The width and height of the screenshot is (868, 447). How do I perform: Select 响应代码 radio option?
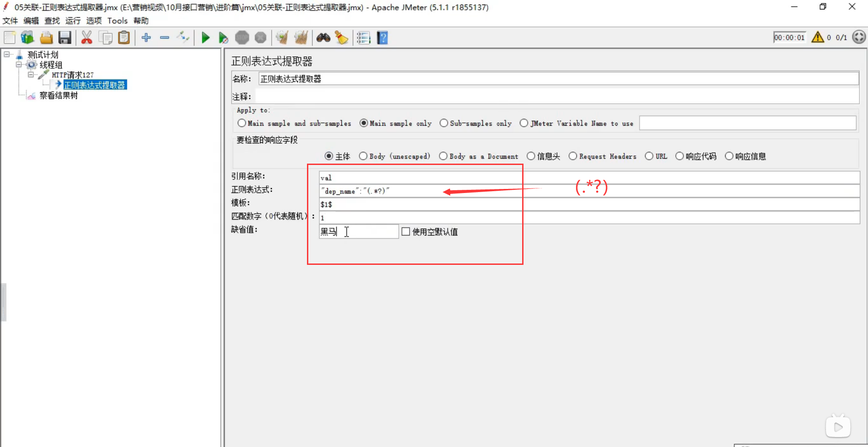[679, 156]
